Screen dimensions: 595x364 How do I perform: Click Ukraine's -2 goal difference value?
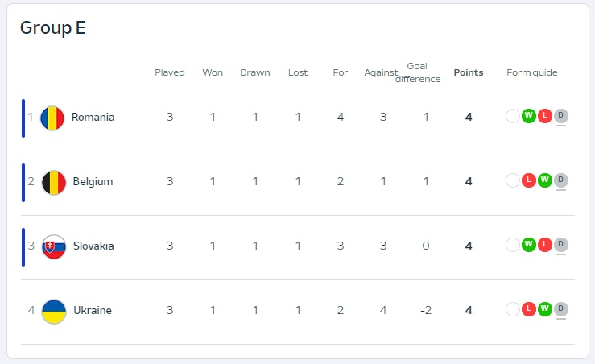tap(426, 311)
